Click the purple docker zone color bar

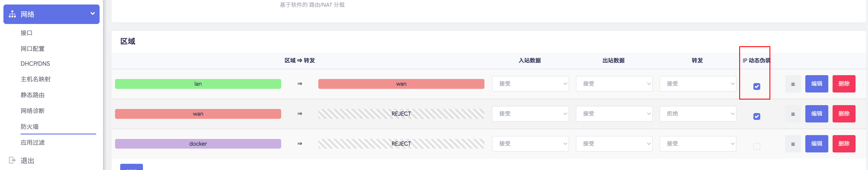(198, 143)
